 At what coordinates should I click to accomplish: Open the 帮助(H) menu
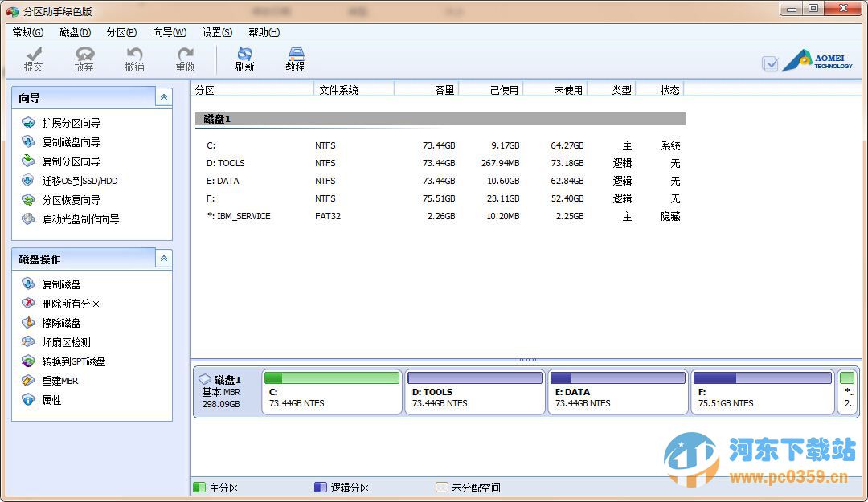(264, 32)
